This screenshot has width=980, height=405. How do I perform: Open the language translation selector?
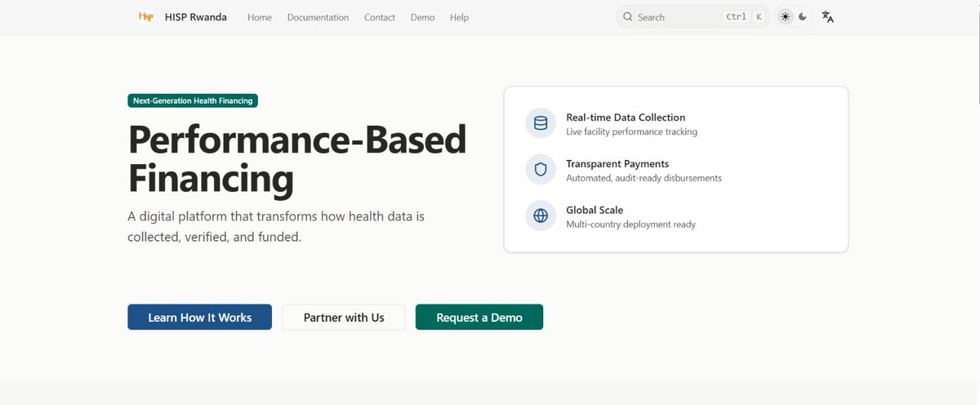(x=828, y=16)
